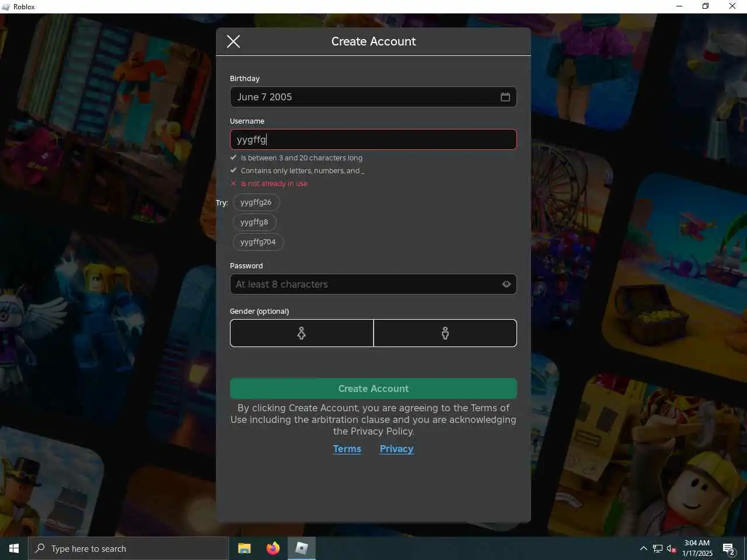
Task: Open the Terms link
Action: pos(347,449)
